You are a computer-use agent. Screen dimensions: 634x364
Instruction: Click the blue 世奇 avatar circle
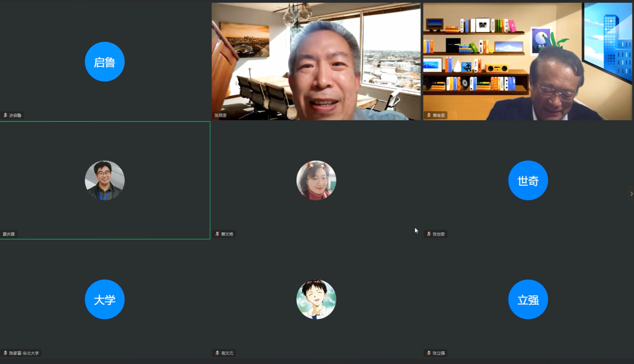[x=528, y=180]
